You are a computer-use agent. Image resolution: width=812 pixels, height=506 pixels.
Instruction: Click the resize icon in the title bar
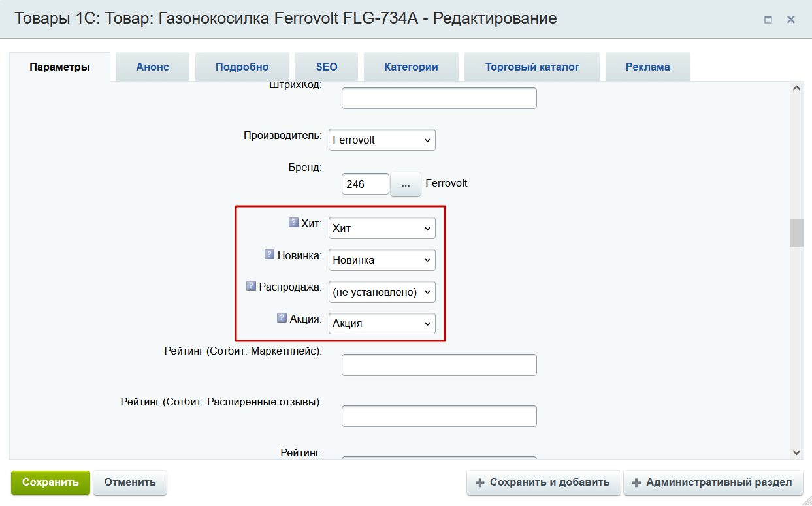(768, 20)
